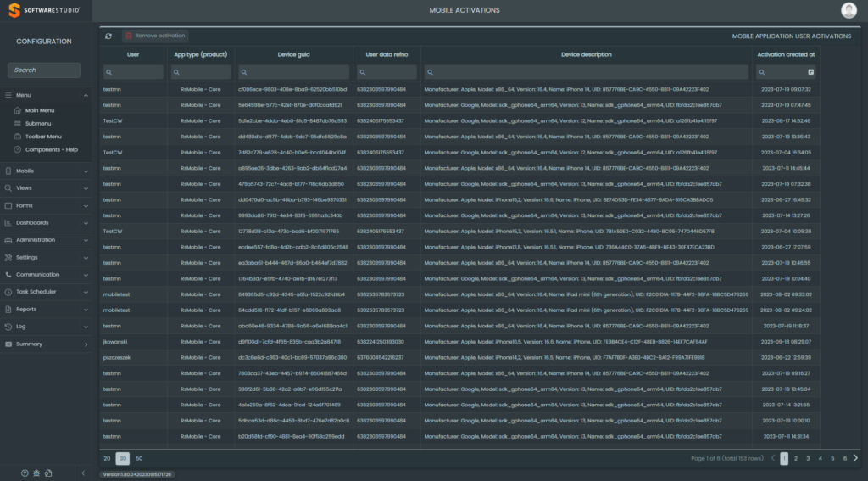Click the bug report icon
Screen dimensions: 868x481
click(36, 473)
